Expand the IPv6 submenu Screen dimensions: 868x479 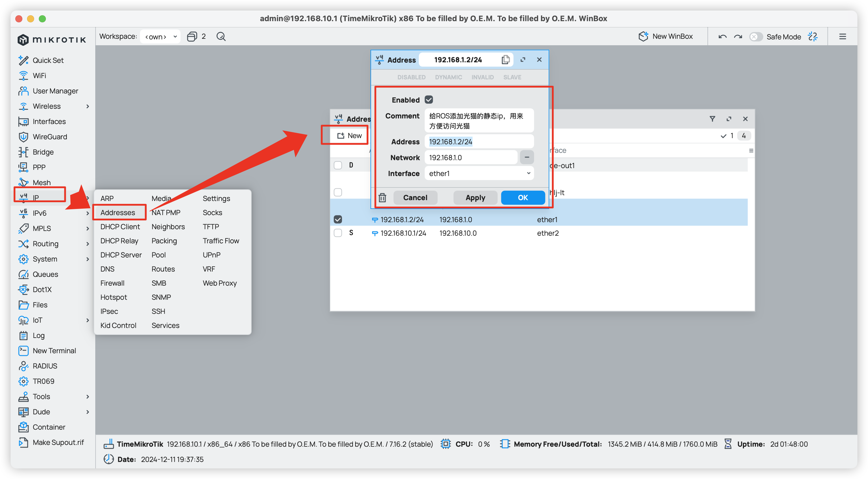(x=87, y=213)
